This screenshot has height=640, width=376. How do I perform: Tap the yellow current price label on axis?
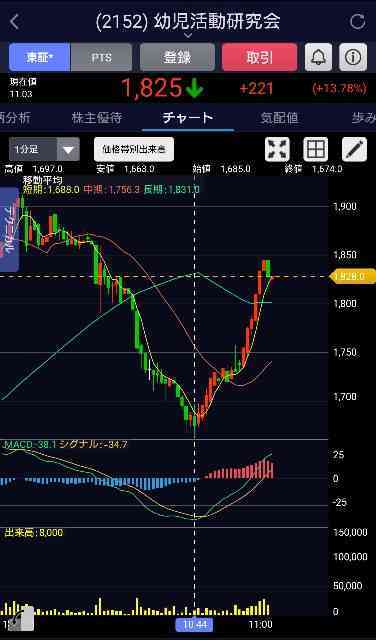point(354,276)
